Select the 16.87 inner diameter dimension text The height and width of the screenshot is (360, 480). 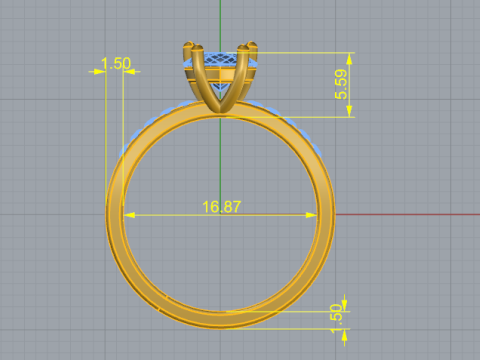[x=221, y=207]
